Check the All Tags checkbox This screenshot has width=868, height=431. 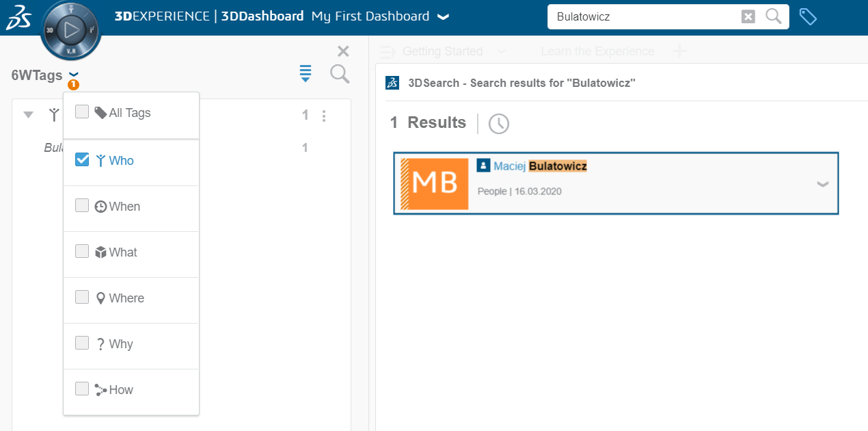coord(82,112)
